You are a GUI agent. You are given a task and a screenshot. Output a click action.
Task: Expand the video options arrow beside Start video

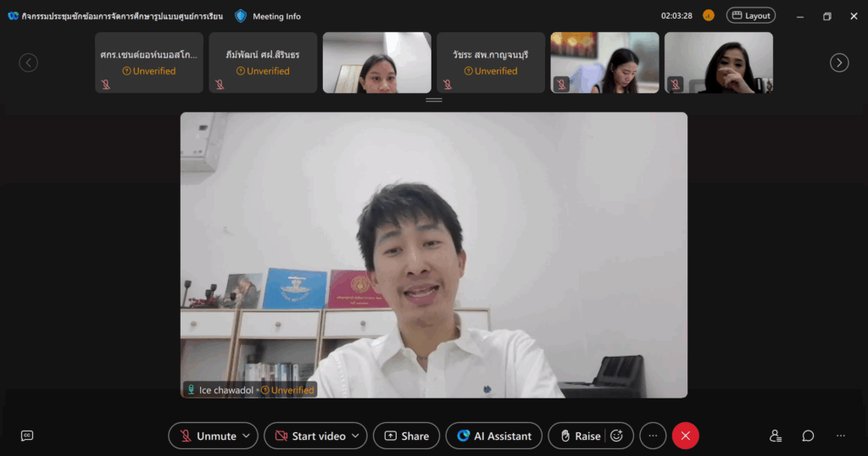pos(356,436)
